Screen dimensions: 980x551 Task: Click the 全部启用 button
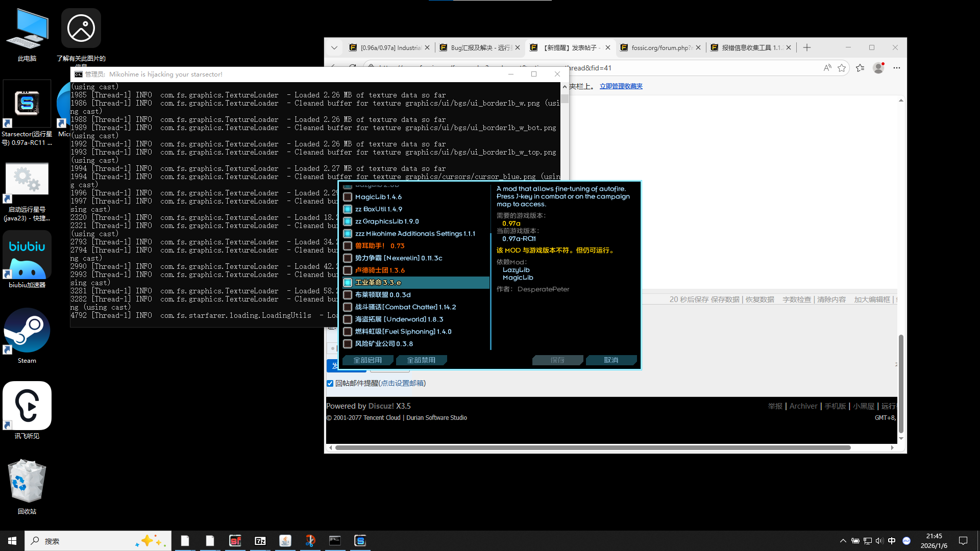(x=367, y=360)
